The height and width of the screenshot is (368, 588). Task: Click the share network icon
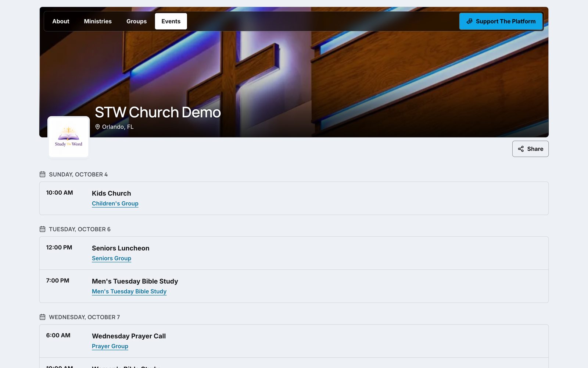click(x=521, y=149)
